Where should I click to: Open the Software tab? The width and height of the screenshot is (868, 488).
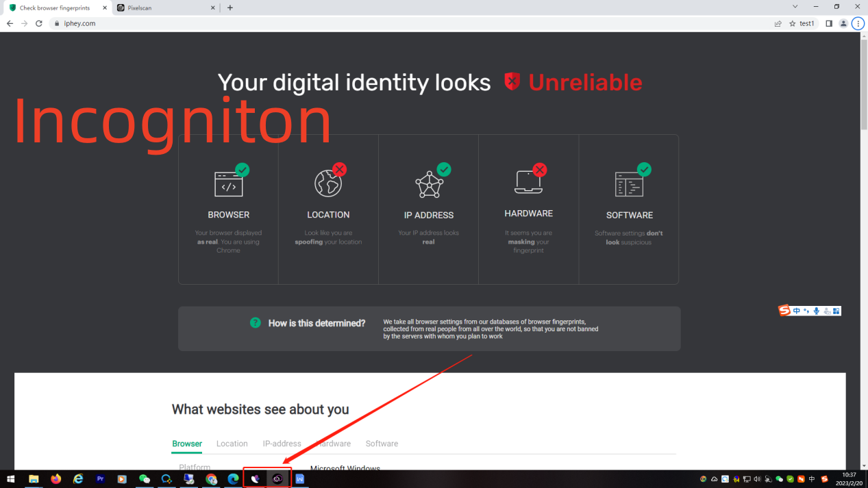tap(382, 444)
